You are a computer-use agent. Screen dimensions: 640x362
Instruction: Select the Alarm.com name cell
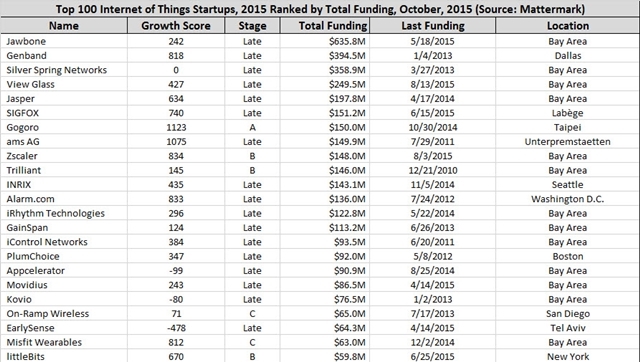point(64,199)
